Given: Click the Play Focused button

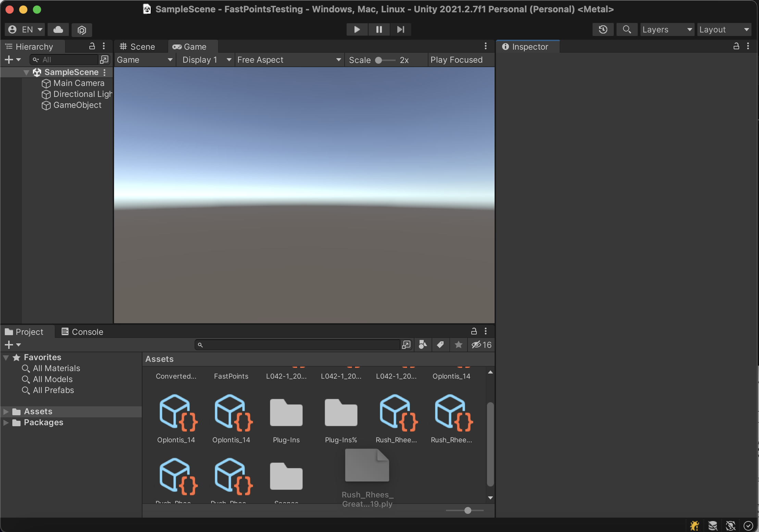Looking at the screenshot, I should point(457,60).
